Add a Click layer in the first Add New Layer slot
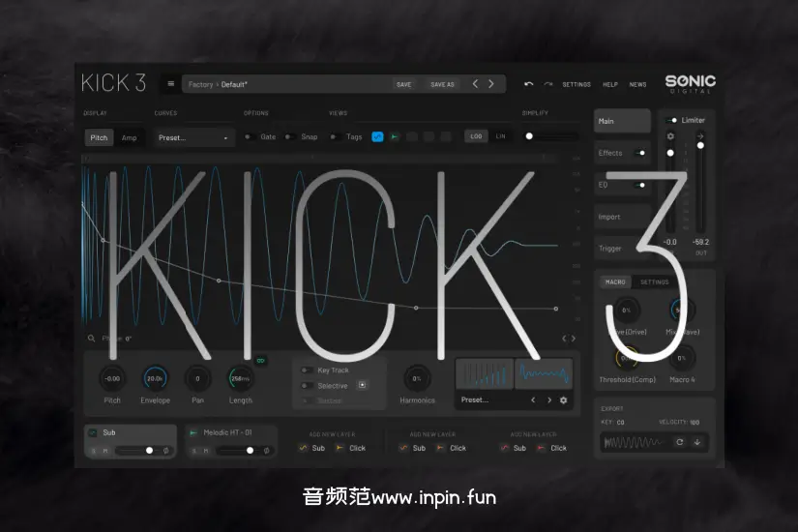Image resolution: width=798 pixels, height=532 pixels. pyautogui.click(x=351, y=448)
